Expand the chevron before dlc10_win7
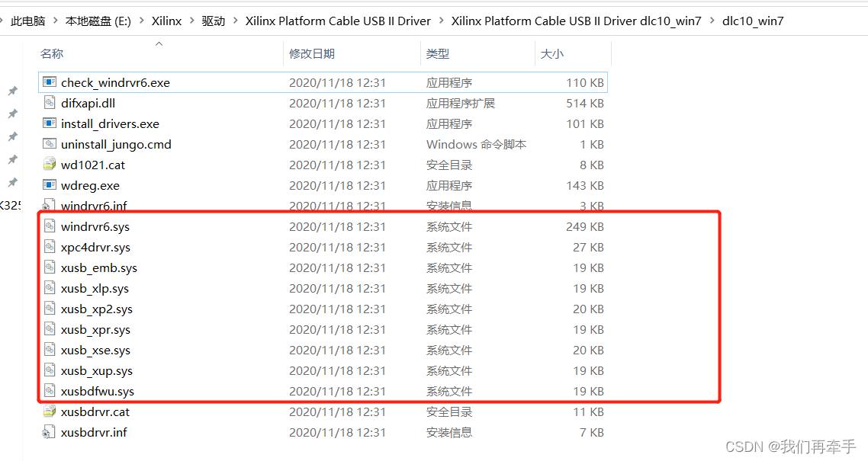868x461 pixels. pos(712,21)
